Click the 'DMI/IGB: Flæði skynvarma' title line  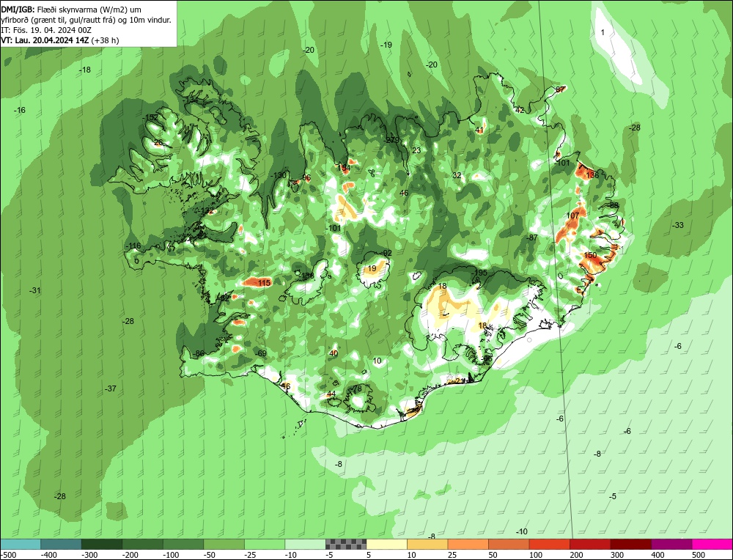click(71, 10)
